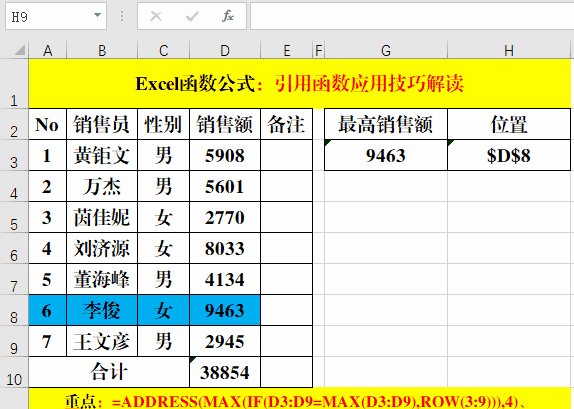Viewport: 574px width, 409px height.
Task: Select column G header
Action: click(x=386, y=51)
